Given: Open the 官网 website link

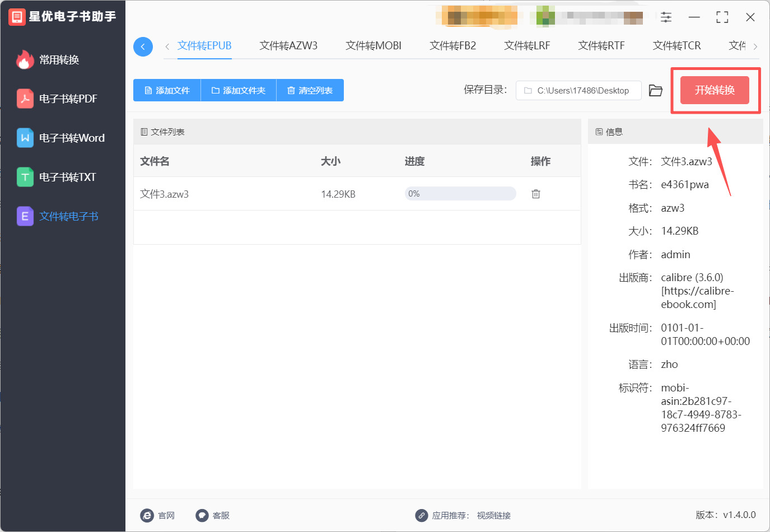Looking at the screenshot, I should tap(158, 515).
